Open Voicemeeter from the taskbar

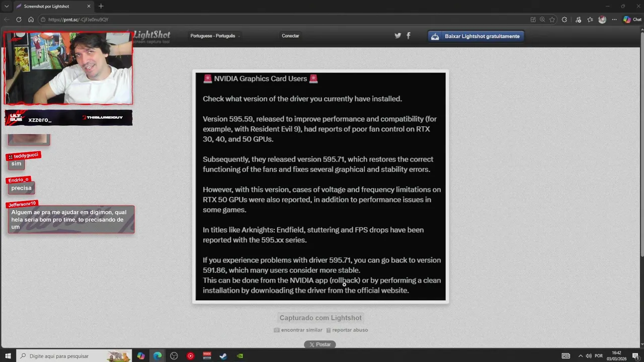click(207, 356)
